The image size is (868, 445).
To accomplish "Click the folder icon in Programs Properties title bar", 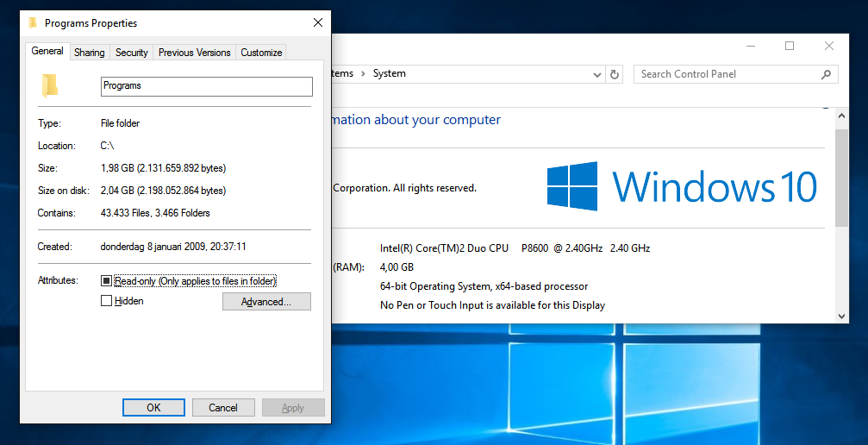I will click(34, 23).
